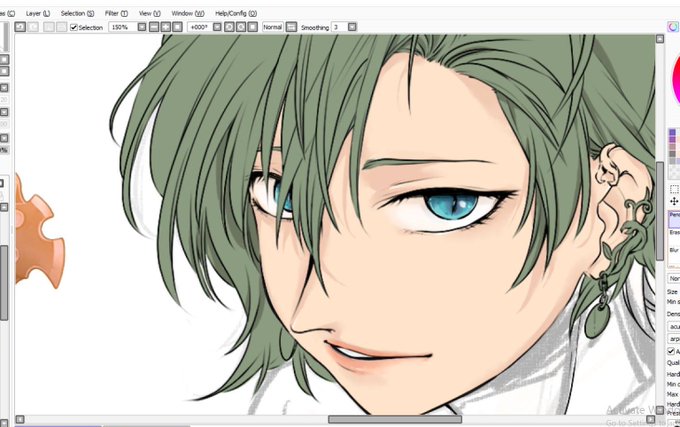680x427 pixels.
Task: Click the 150% zoom value field
Action: click(x=123, y=27)
